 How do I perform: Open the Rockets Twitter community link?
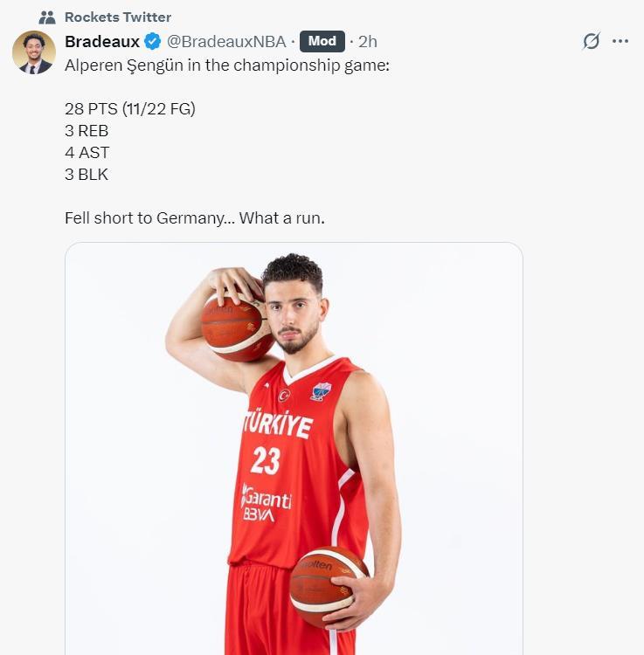(118, 17)
